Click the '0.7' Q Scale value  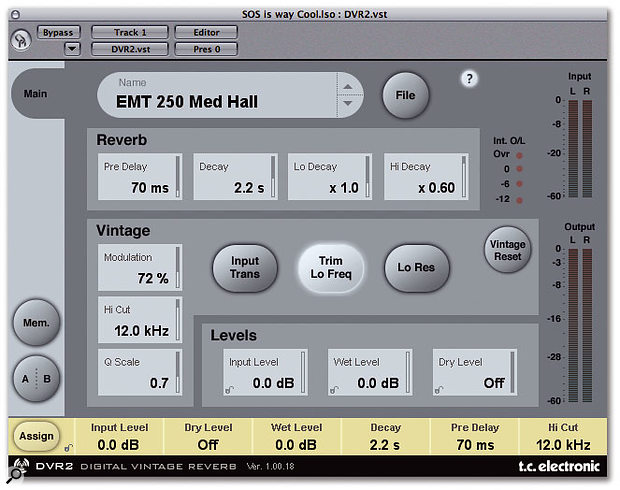point(159,383)
